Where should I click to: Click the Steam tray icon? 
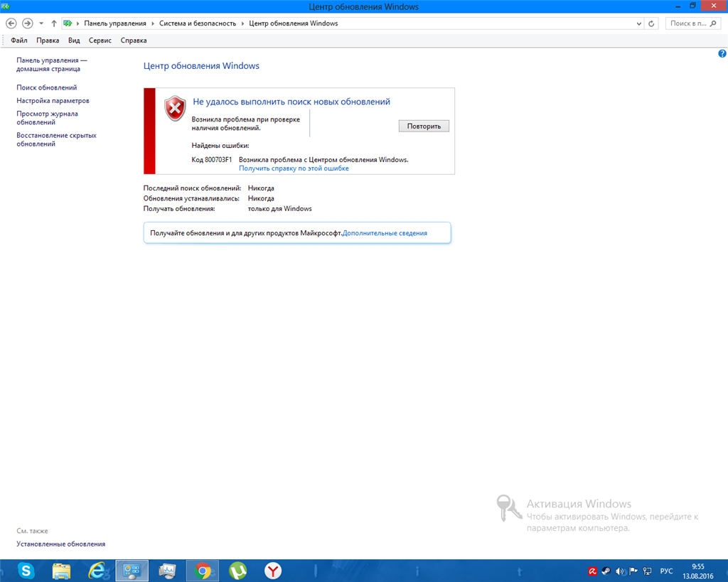tap(606, 571)
